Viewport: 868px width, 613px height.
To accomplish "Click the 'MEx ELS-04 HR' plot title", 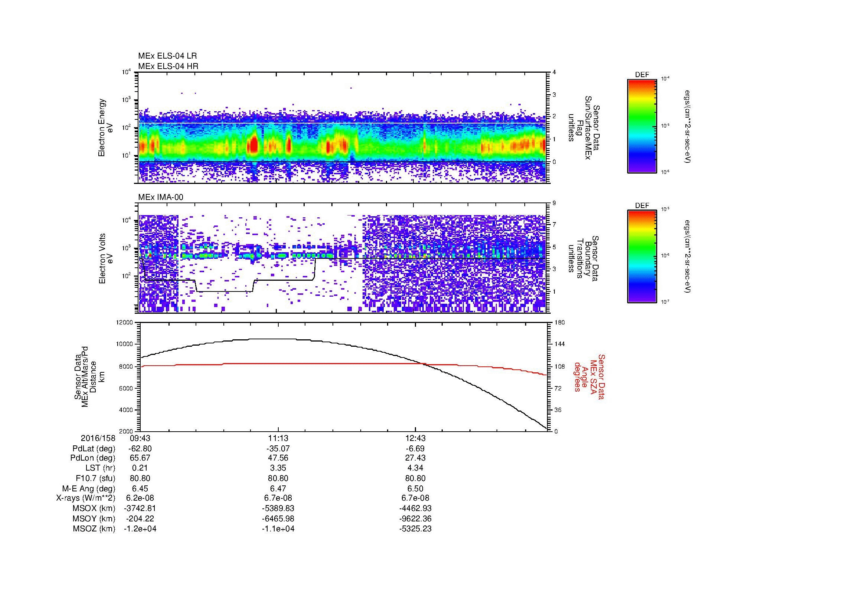I will click(168, 66).
